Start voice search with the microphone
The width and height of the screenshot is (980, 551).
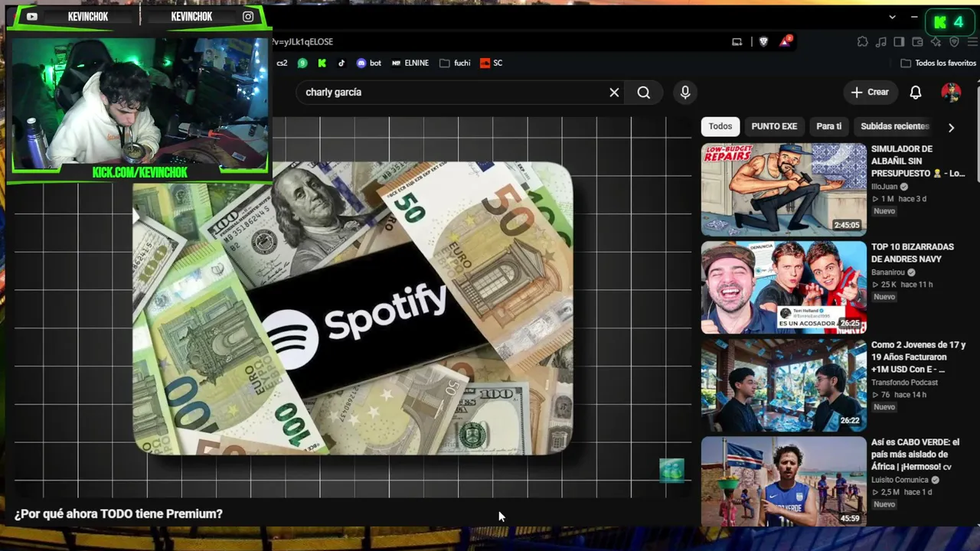coord(685,93)
